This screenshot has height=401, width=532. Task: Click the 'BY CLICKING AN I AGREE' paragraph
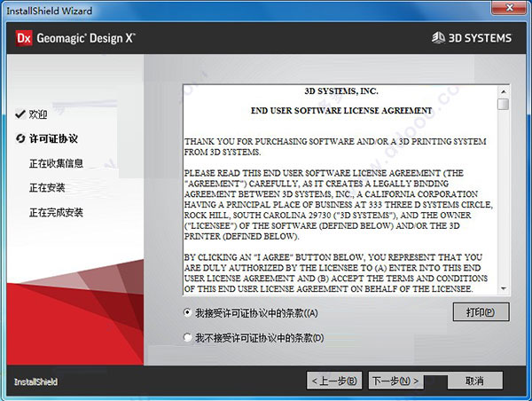point(336,273)
